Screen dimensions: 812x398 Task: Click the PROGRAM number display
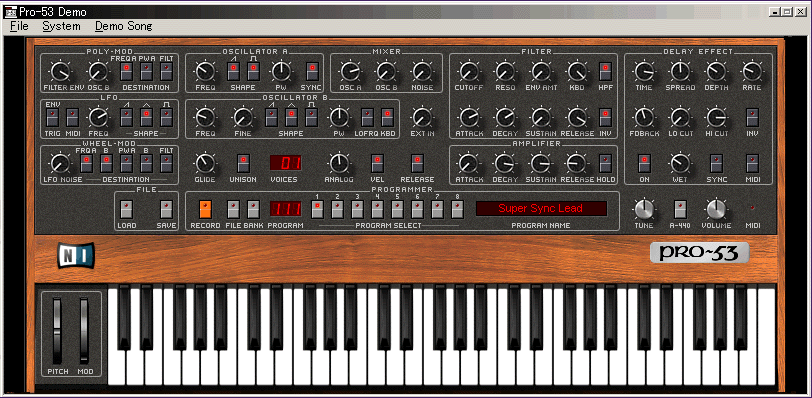285,209
